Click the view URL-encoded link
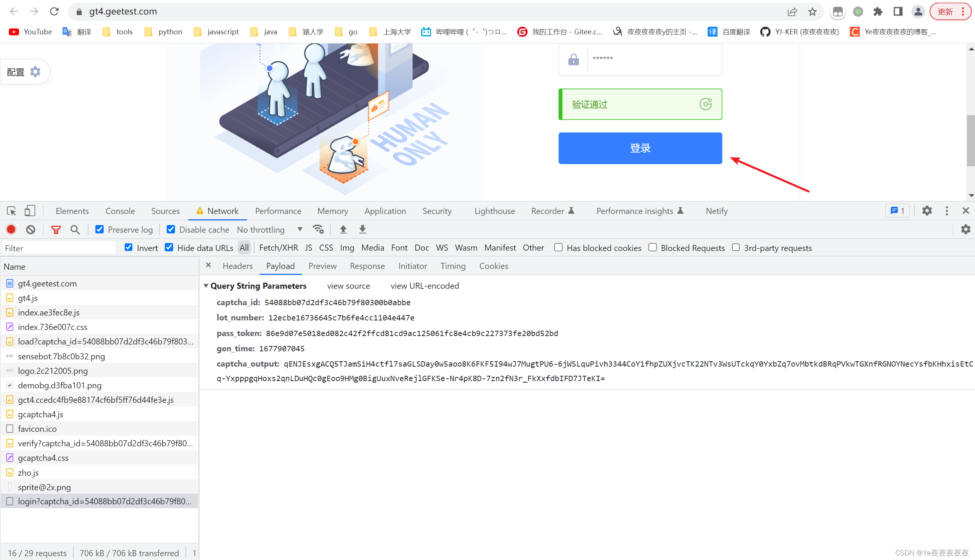 point(425,286)
